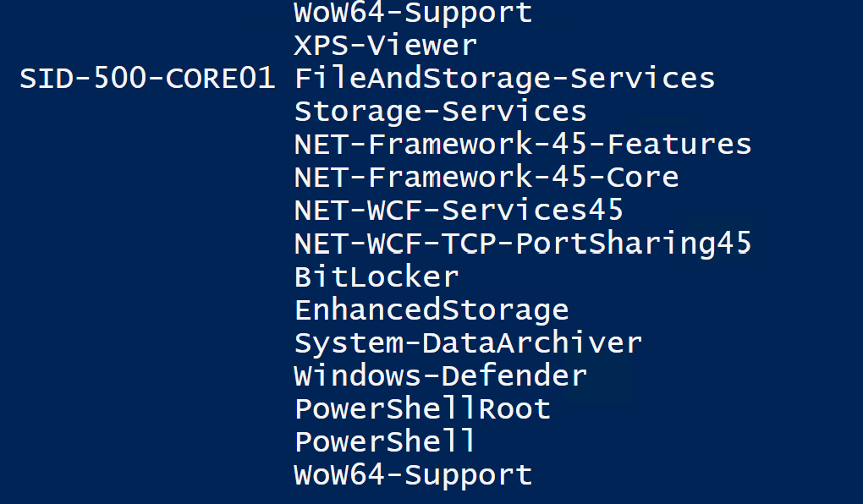863x504 pixels.
Task: Click the WoW64-Support line beneath PowerShell
Action: tap(413, 474)
